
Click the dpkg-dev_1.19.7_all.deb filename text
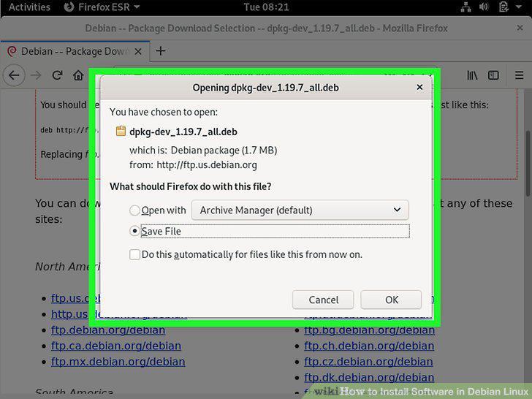tap(183, 132)
